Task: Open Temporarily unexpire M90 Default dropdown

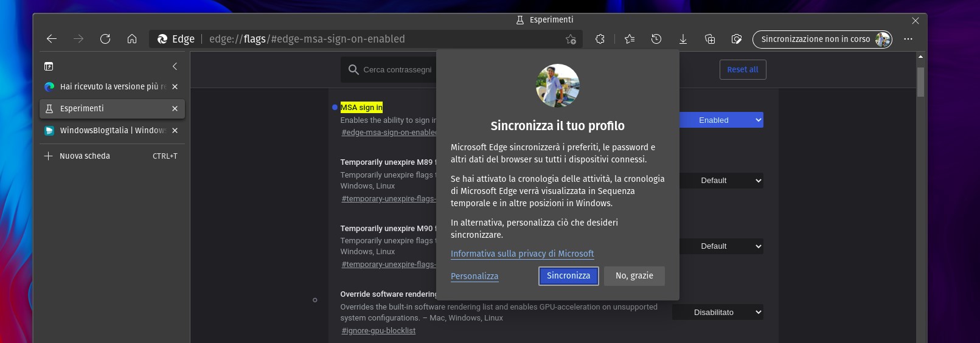Action: pos(721,246)
